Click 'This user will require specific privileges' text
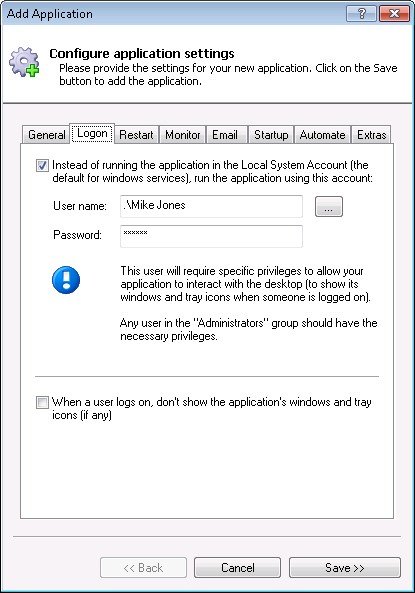415x593 pixels. coord(246,284)
